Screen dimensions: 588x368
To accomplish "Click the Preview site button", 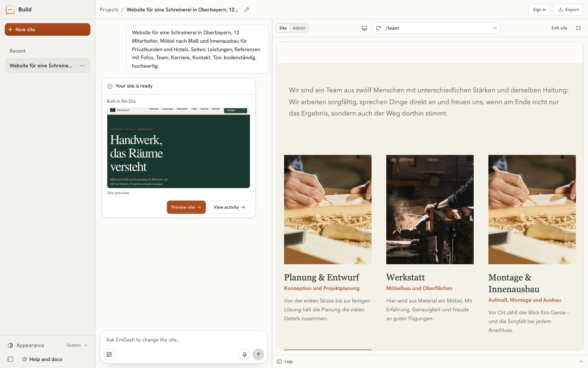I will [186, 207].
